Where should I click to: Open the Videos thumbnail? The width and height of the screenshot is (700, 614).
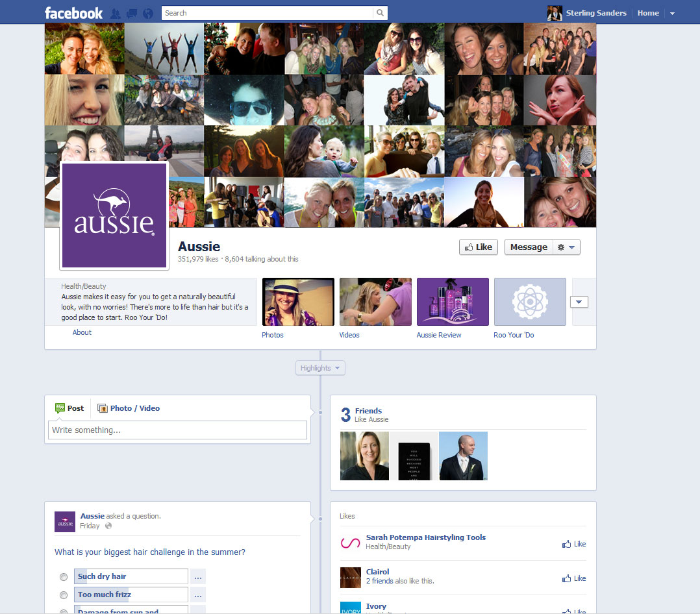[x=375, y=302]
